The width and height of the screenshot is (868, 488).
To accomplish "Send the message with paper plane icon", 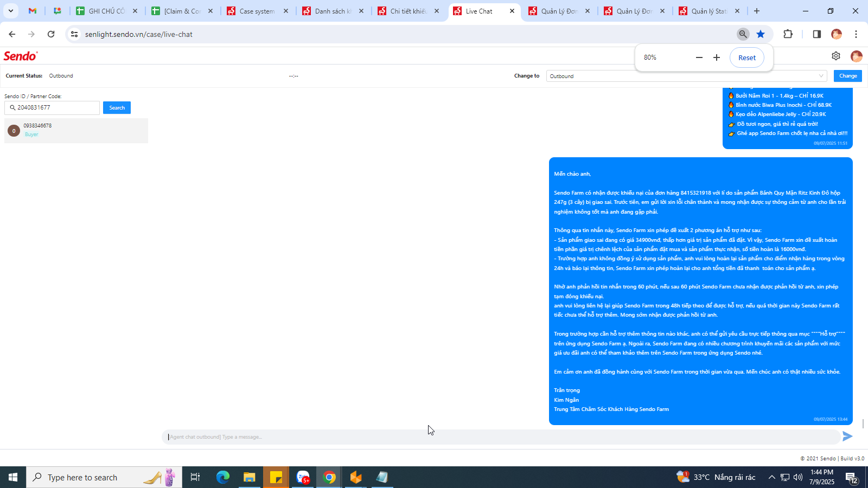I will pos(847,436).
